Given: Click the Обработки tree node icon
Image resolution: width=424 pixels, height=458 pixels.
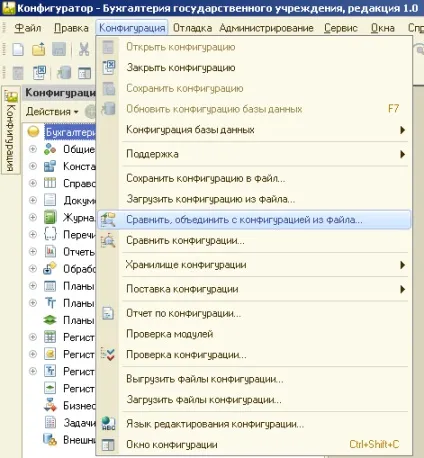Looking at the screenshot, I should [x=50, y=268].
